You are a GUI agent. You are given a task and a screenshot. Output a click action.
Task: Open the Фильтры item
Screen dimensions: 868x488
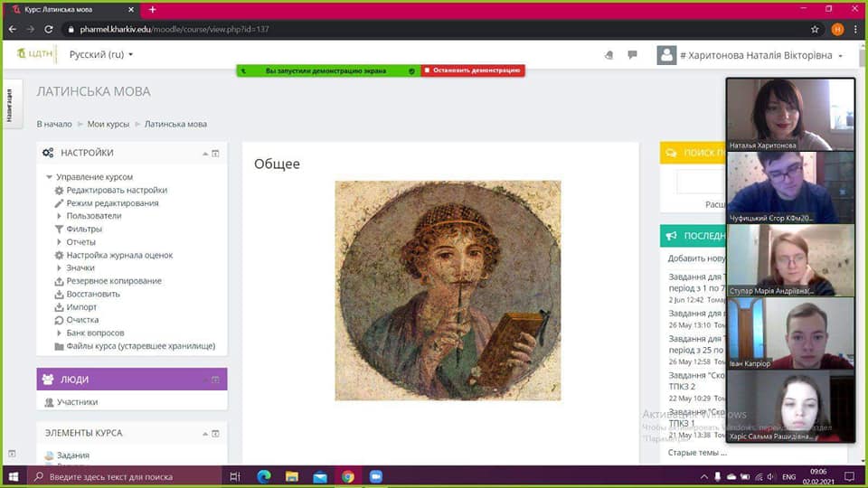[84, 229]
